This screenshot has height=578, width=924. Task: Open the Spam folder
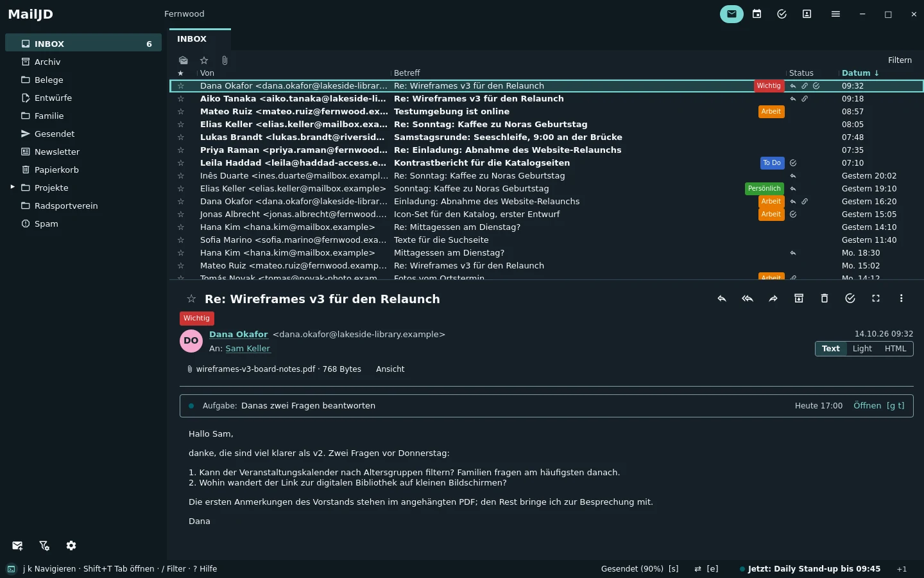click(x=83, y=223)
